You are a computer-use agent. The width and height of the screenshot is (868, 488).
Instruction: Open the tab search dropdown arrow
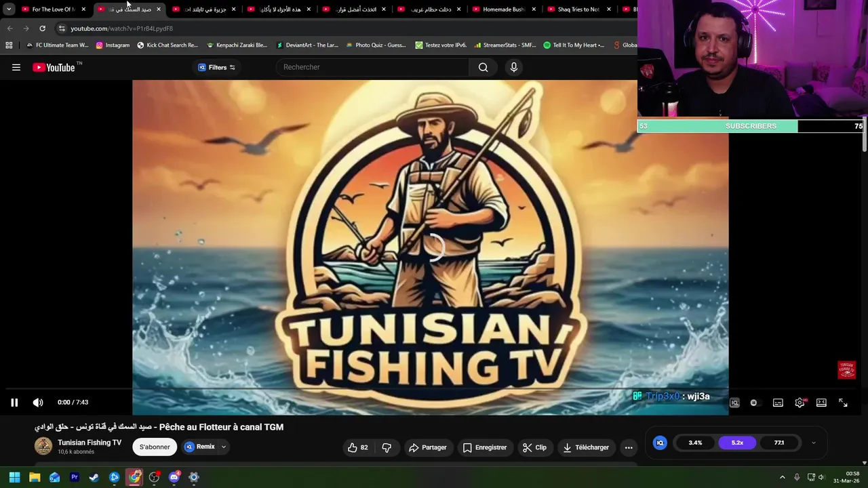click(9, 9)
